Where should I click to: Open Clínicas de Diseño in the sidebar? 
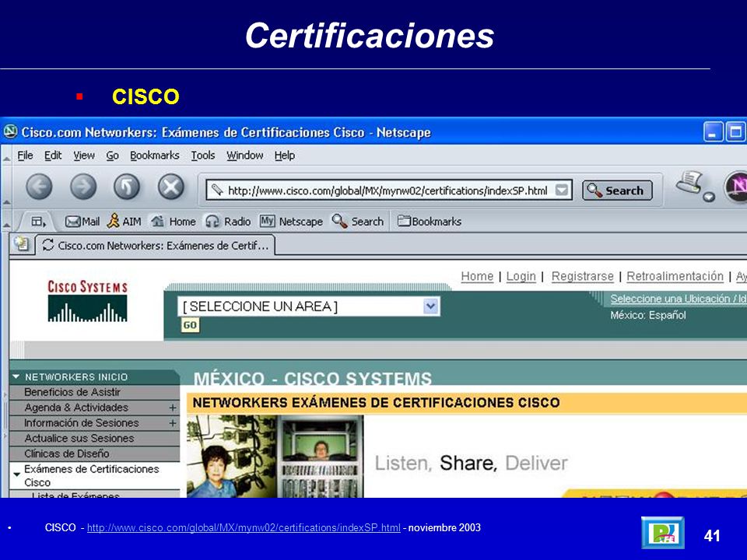click(x=94, y=453)
